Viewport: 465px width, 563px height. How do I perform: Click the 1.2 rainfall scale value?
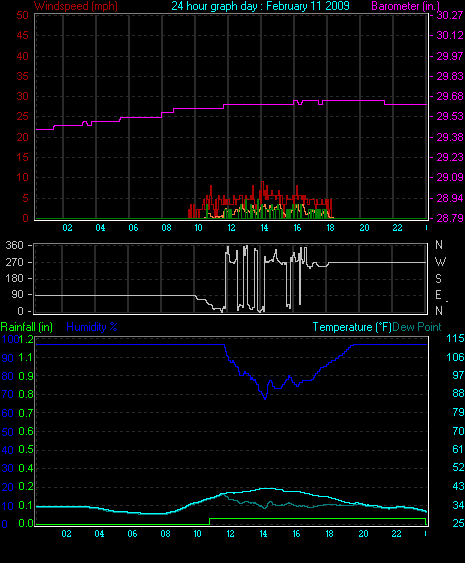26,339
